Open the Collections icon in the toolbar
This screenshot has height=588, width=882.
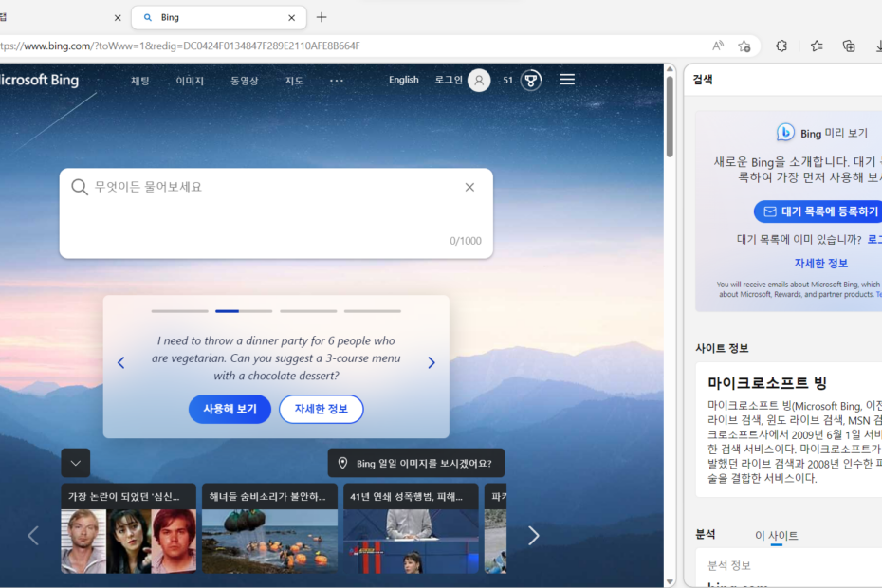click(849, 46)
